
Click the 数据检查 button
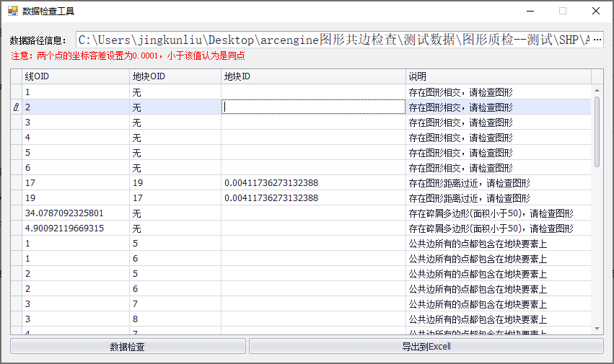click(128, 347)
